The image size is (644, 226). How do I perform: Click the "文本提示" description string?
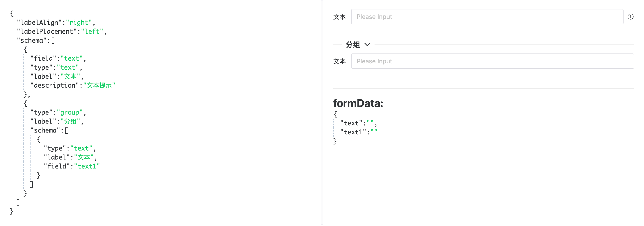pos(100,85)
